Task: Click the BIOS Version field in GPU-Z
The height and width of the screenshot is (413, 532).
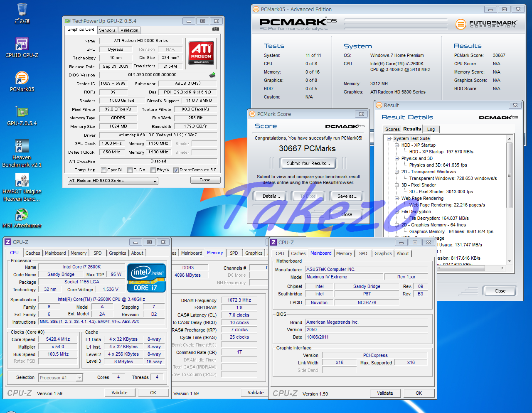Action: point(152,75)
